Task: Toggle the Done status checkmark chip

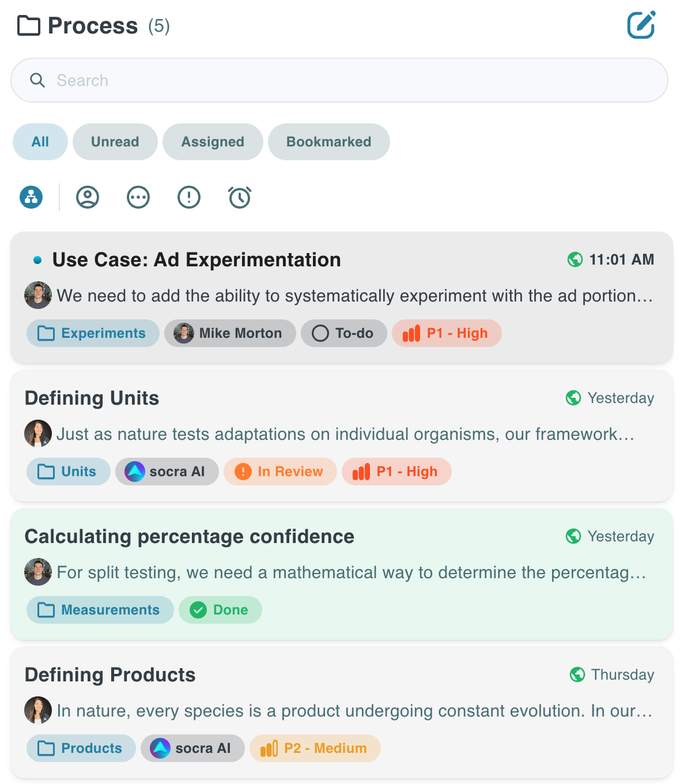Action: pyautogui.click(x=220, y=610)
